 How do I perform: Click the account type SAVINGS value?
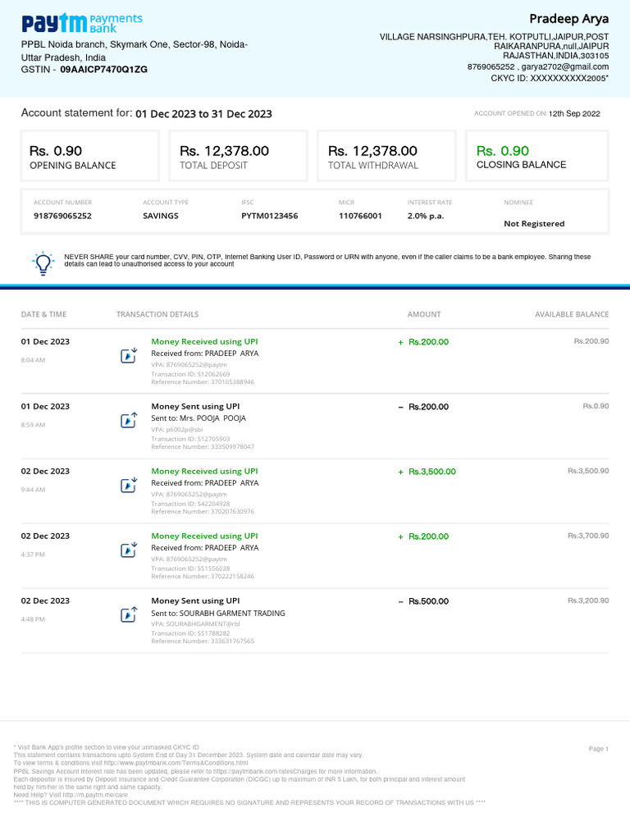coord(161,216)
